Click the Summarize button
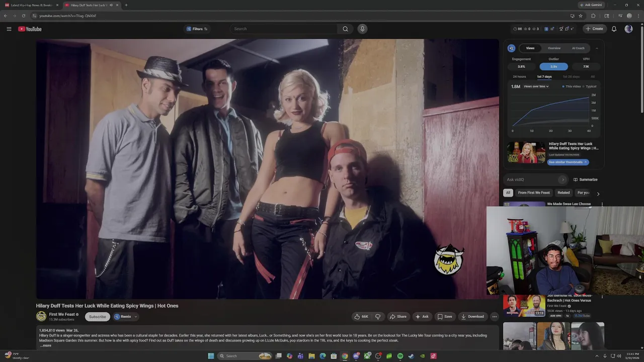The height and width of the screenshot is (362, 644). point(586,179)
